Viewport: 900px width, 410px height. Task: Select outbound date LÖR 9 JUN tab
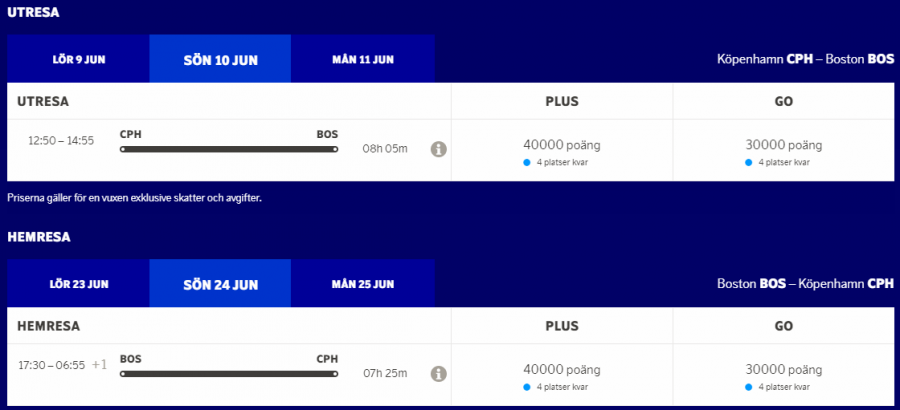(x=79, y=59)
